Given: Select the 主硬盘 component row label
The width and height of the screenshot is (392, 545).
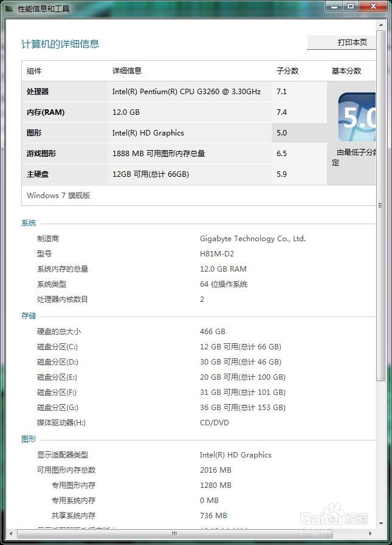Looking at the screenshot, I should coord(38,174).
